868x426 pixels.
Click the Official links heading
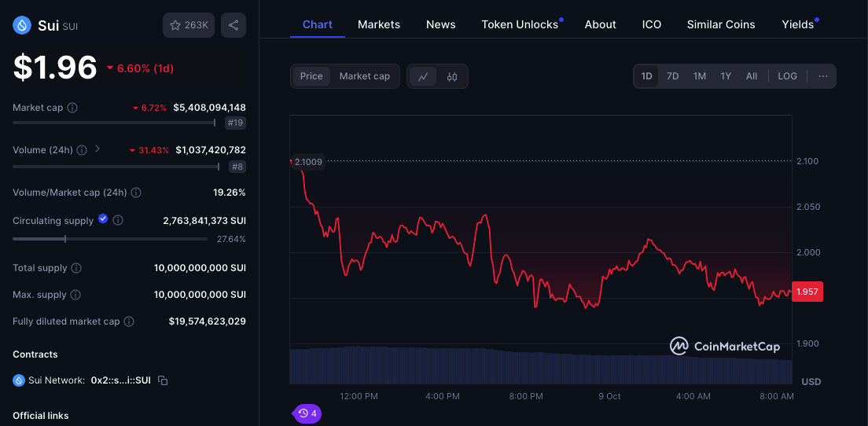40,415
